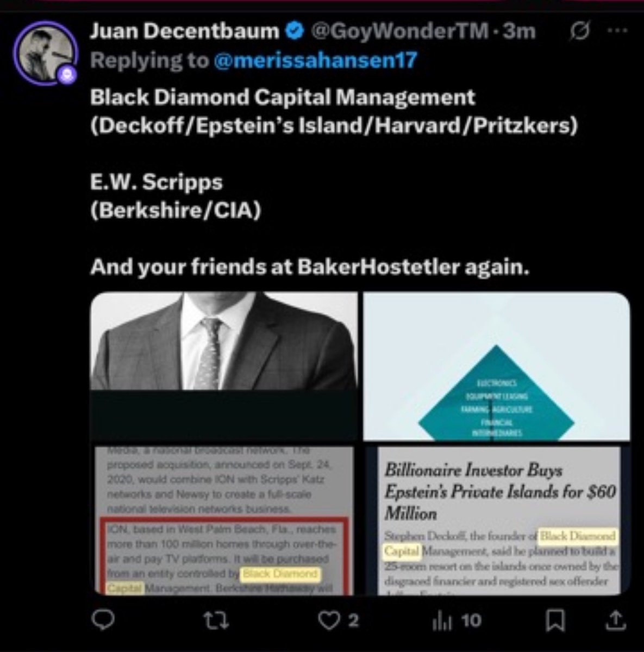Open the suit and tie photo
Viewport: 644px width, 652px height.
point(224,366)
